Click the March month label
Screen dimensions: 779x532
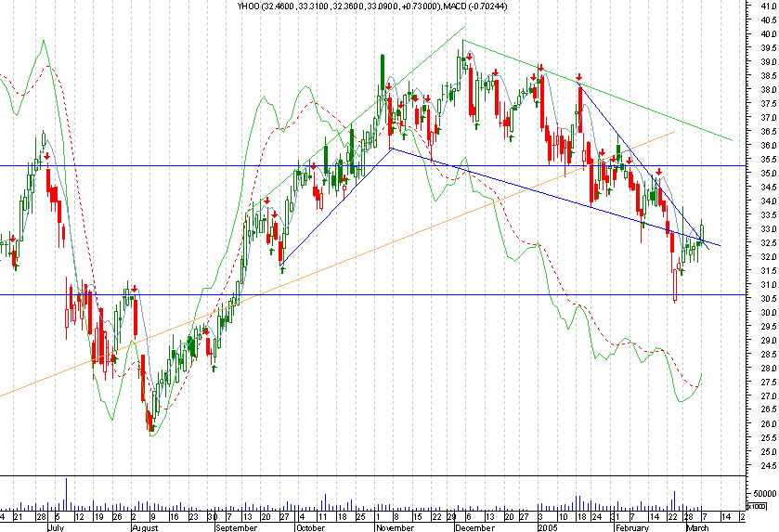[697, 527]
